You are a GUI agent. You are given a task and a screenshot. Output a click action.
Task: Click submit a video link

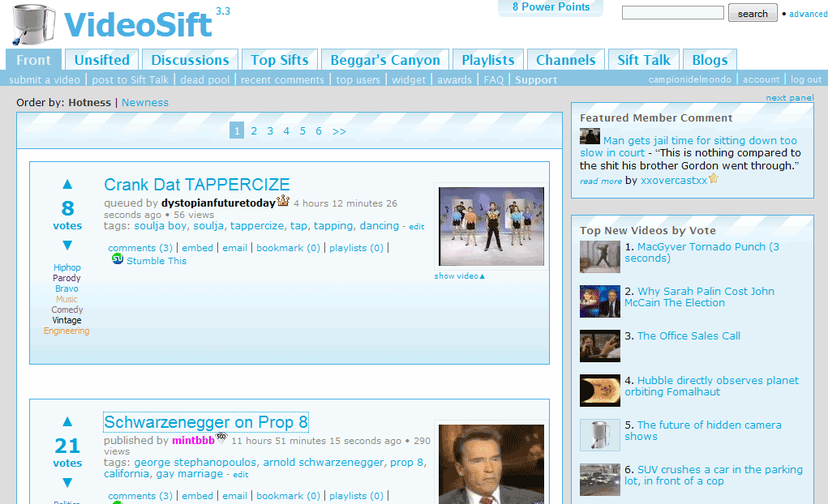45,79
